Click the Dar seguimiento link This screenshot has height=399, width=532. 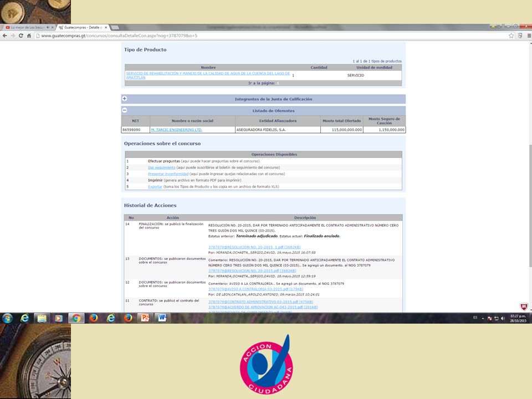click(161, 167)
